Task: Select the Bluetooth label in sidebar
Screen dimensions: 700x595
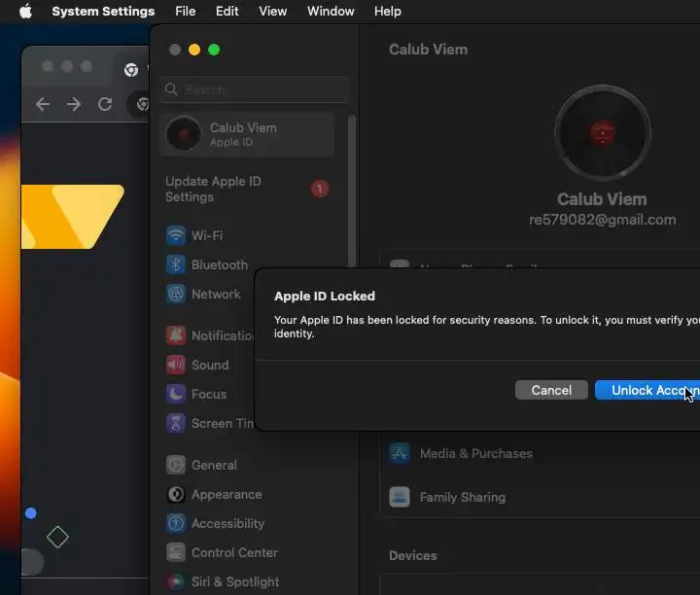Action: 220,264
